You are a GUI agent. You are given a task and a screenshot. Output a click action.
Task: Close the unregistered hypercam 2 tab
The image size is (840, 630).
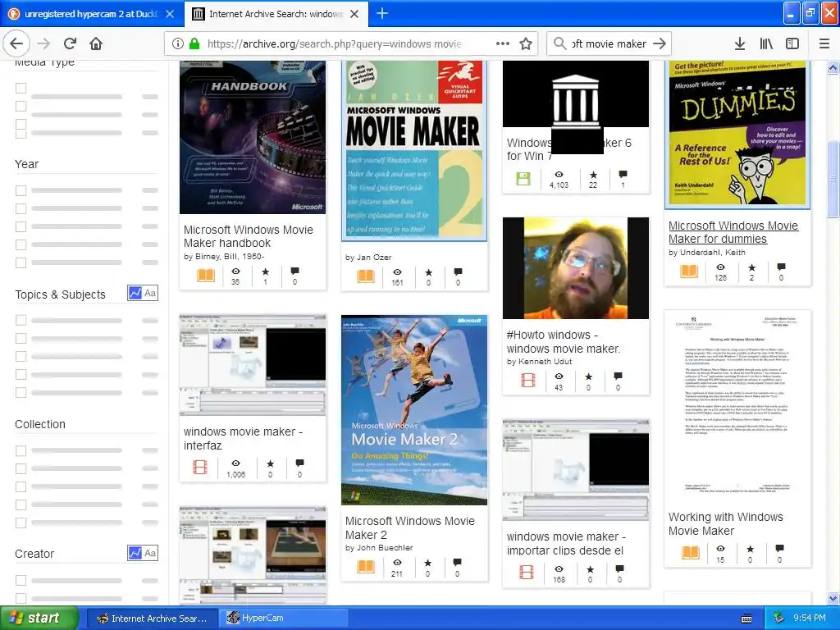click(170, 14)
